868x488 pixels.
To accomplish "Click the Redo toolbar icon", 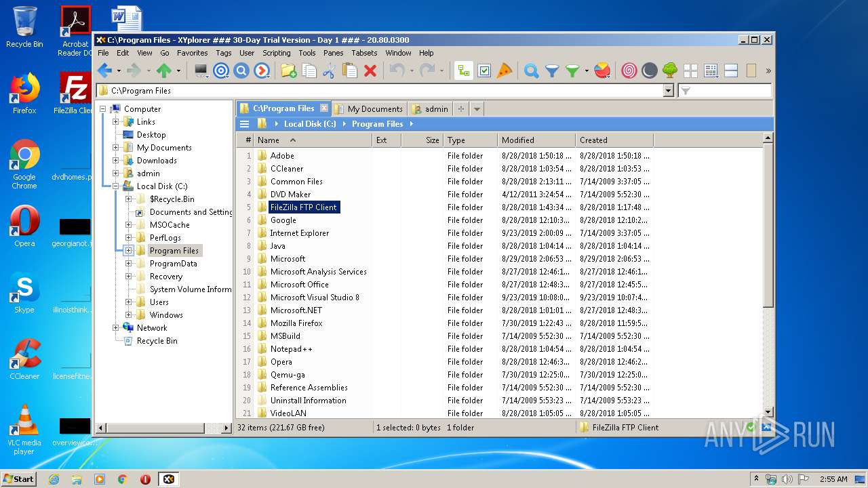I will point(427,70).
